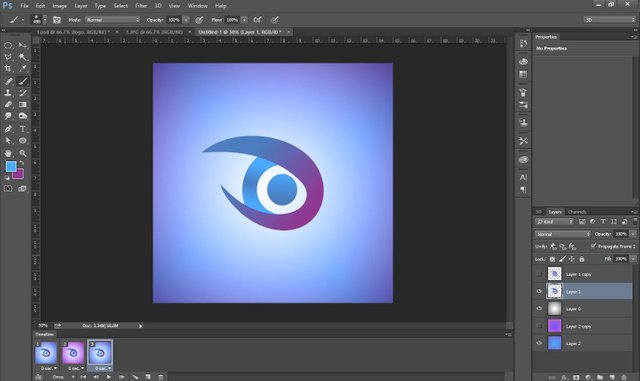
Task: Select the Pen tool
Action: (8, 129)
